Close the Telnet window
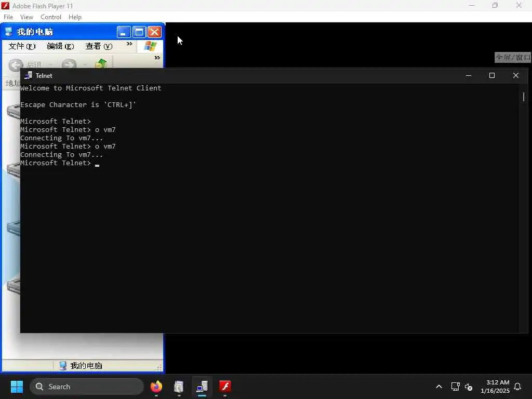The height and width of the screenshot is (399, 532). click(x=516, y=75)
